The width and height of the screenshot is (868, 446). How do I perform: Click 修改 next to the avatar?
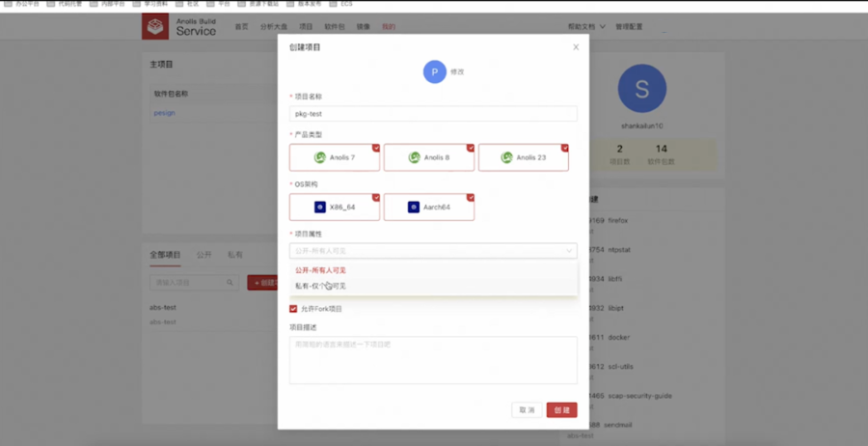(x=457, y=72)
